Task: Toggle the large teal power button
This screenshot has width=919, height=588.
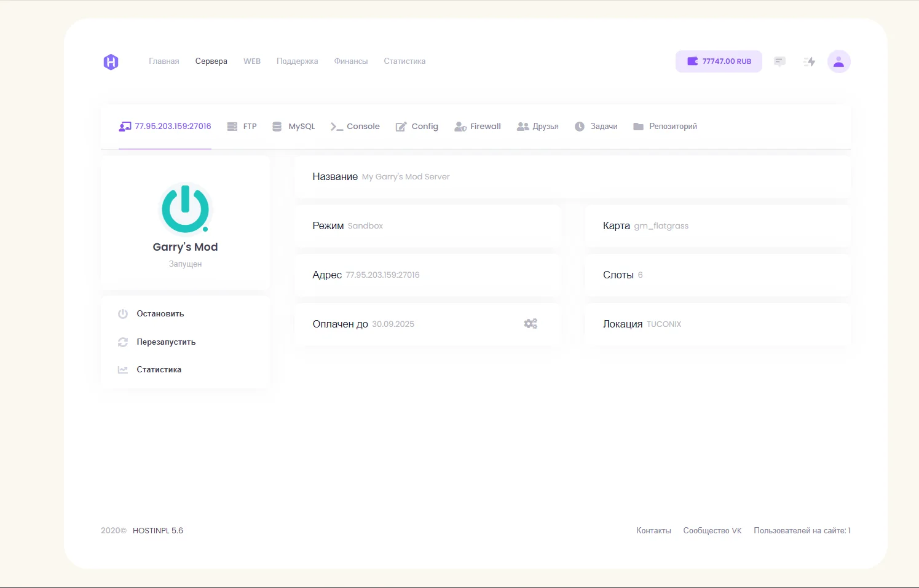Action: (x=185, y=209)
